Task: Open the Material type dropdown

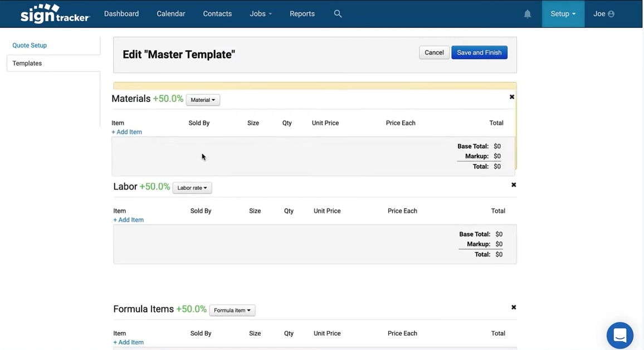Action: tap(203, 100)
